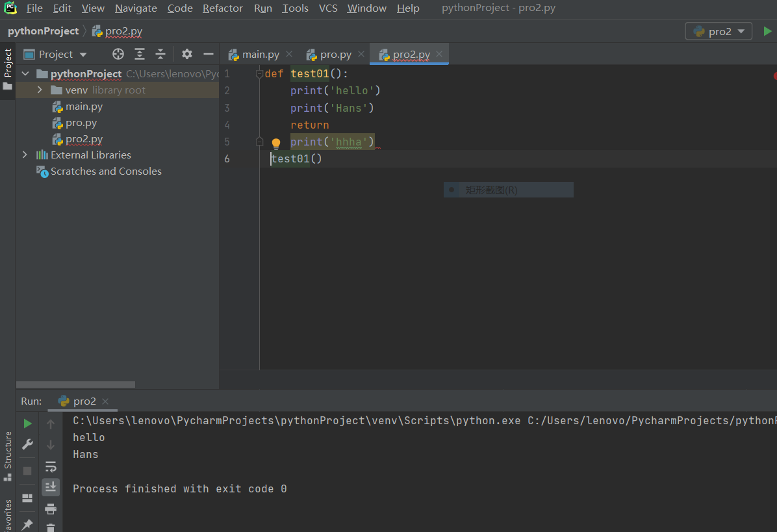Click the PyCharm logo icon in title bar
Screen dimensions: 777x532
point(10,8)
